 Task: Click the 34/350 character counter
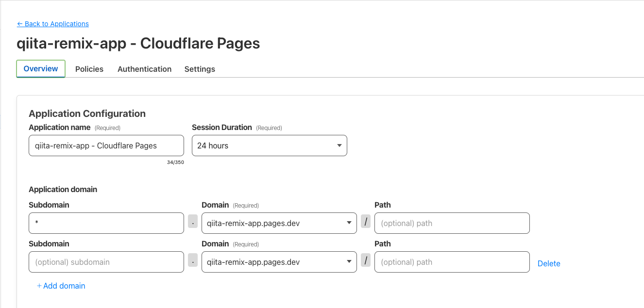coord(175,162)
